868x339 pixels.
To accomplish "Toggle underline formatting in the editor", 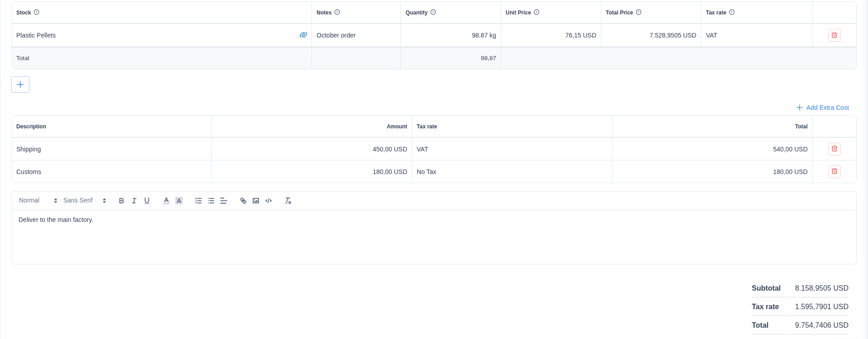I will [146, 201].
